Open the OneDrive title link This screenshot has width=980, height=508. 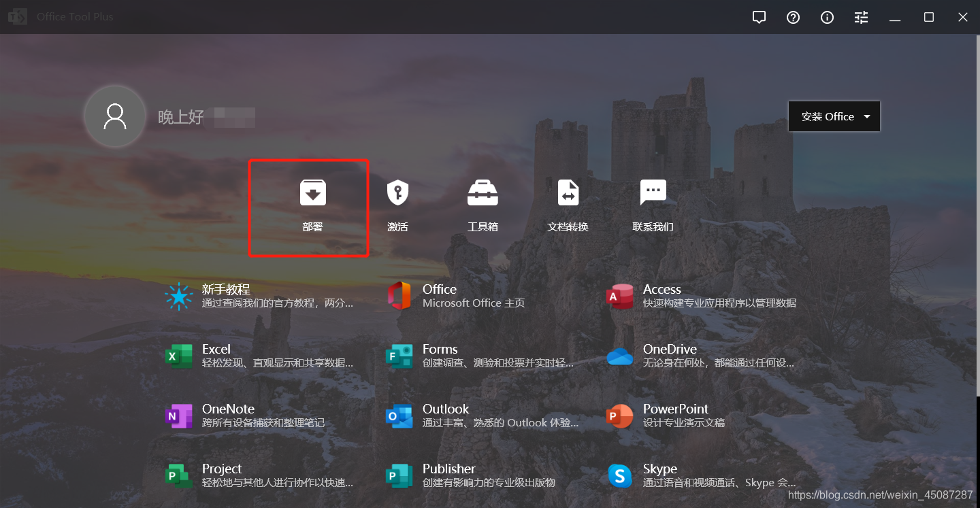coord(670,349)
